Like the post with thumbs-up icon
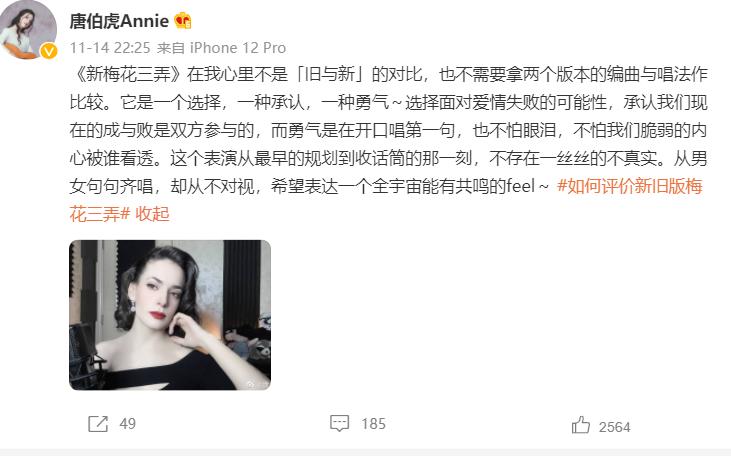 pos(581,425)
